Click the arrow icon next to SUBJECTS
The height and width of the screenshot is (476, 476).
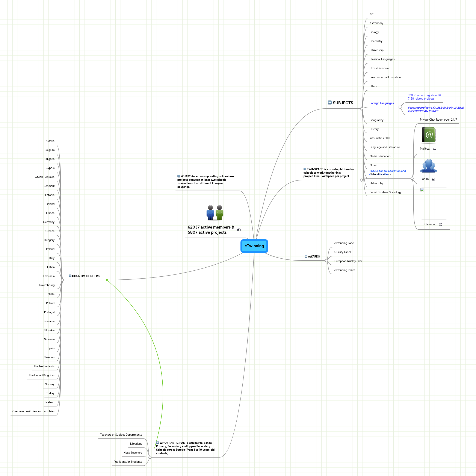coord(329,103)
